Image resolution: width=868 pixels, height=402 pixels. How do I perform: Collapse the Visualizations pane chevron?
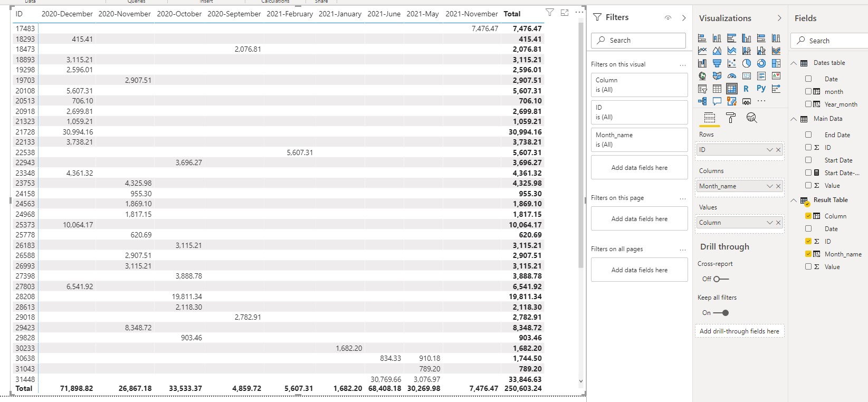point(779,18)
